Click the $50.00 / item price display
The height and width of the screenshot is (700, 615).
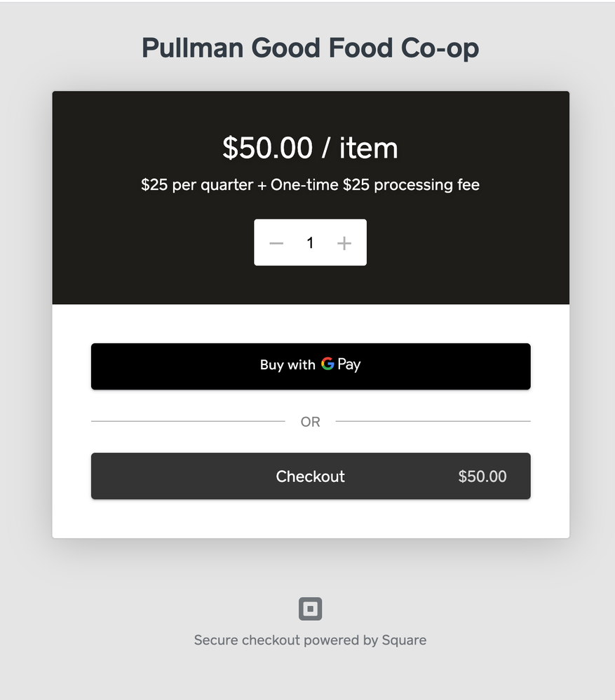(x=310, y=148)
